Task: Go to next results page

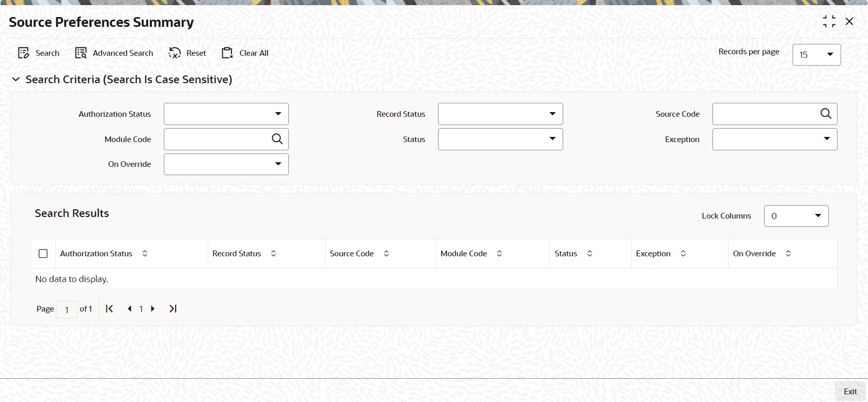Action: click(152, 308)
